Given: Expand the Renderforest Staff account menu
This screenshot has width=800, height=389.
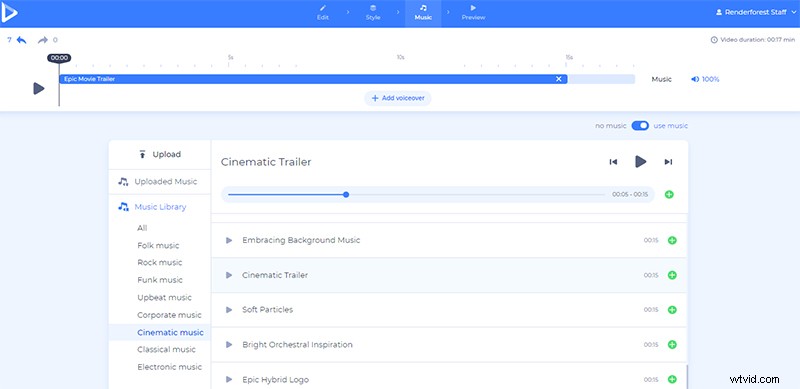Looking at the screenshot, I should tap(756, 12).
